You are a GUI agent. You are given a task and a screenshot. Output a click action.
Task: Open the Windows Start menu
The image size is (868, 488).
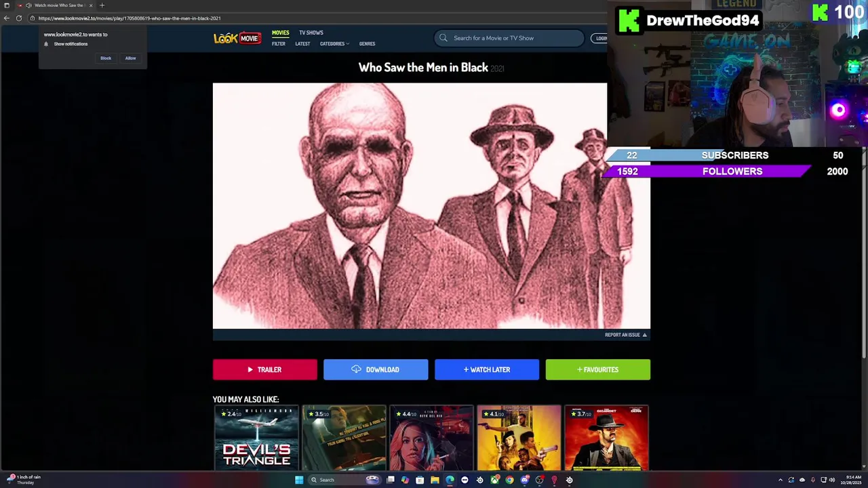299,480
